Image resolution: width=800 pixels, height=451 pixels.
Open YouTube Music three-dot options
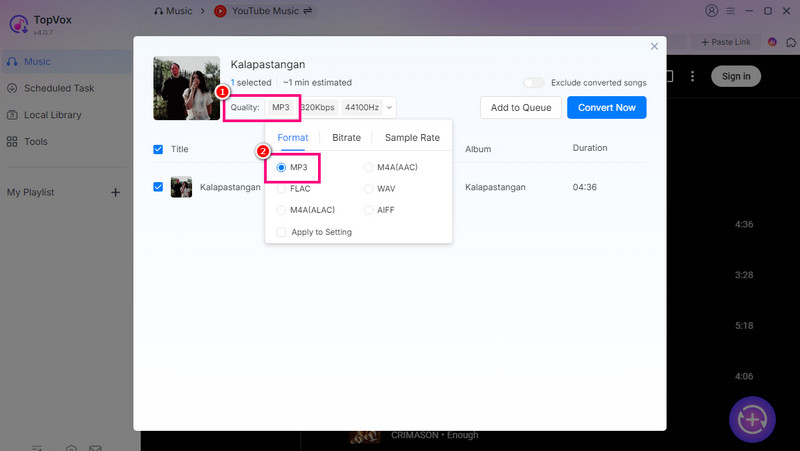tap(692, 77)
